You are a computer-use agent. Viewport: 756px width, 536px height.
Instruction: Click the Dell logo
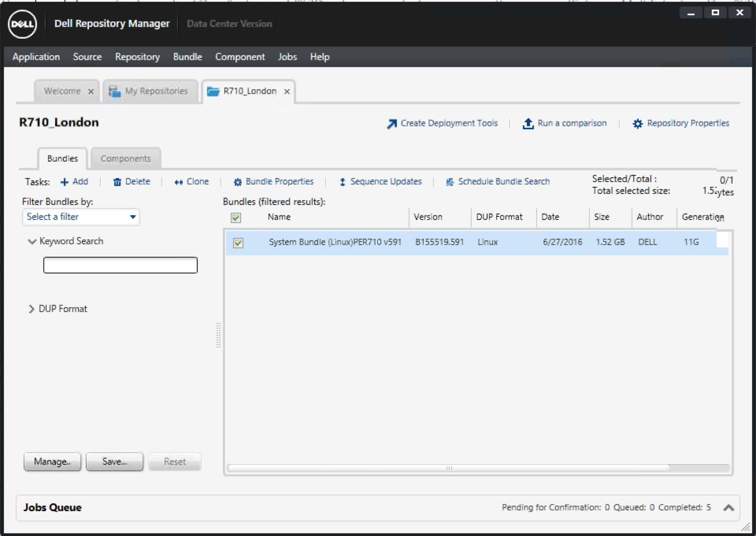(x=22, y=24)
